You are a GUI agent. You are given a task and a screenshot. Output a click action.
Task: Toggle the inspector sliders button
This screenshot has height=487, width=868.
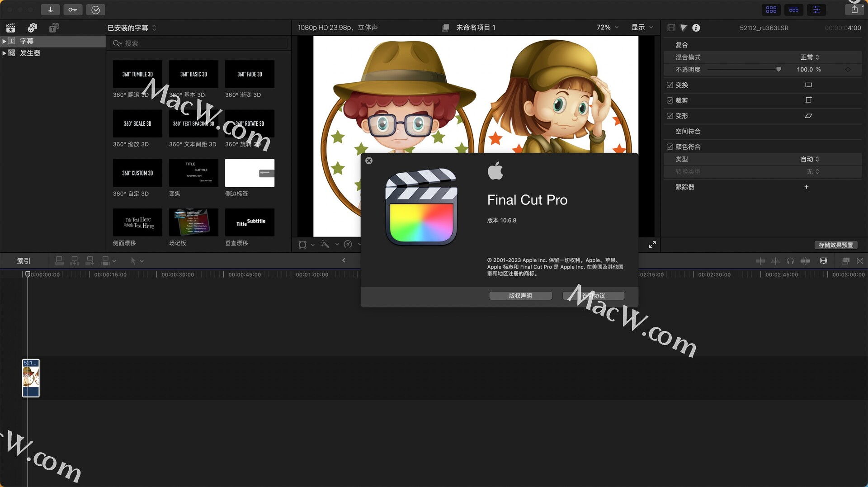click(816, 9)
